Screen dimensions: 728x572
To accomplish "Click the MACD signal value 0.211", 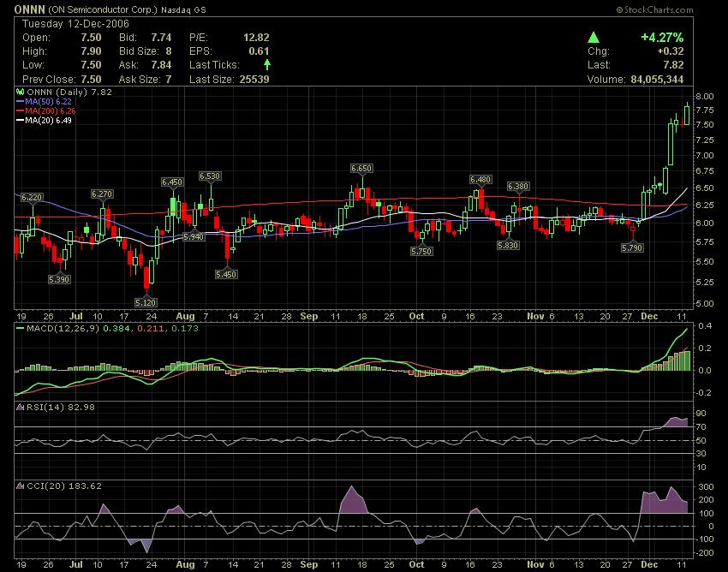I will [x=151, y=328].
